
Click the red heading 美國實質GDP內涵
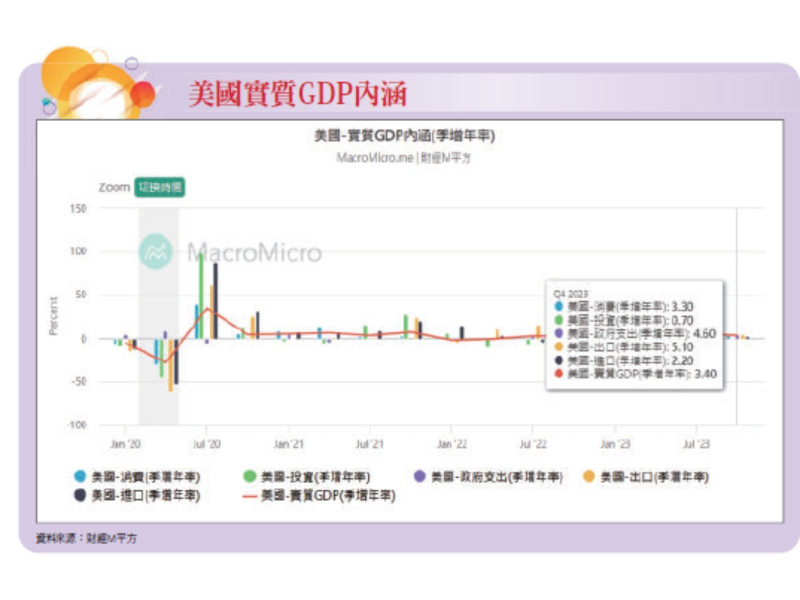tap(298, 94)
